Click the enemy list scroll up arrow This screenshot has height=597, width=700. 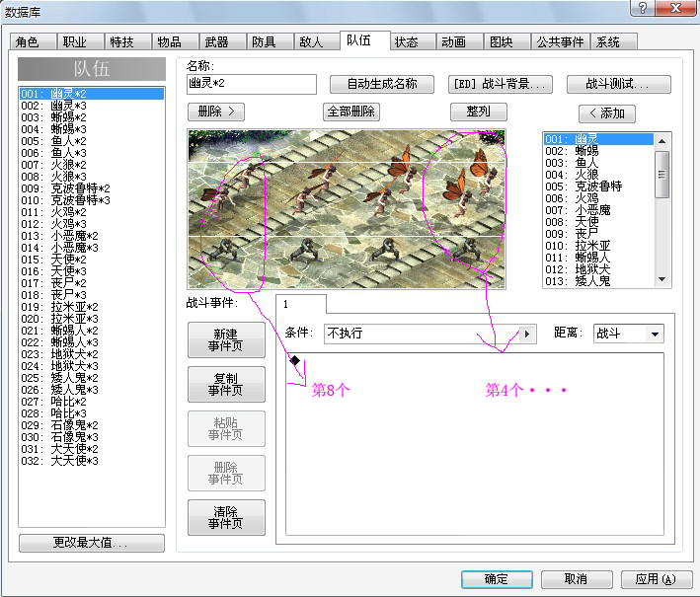click(x=662, y=141)
